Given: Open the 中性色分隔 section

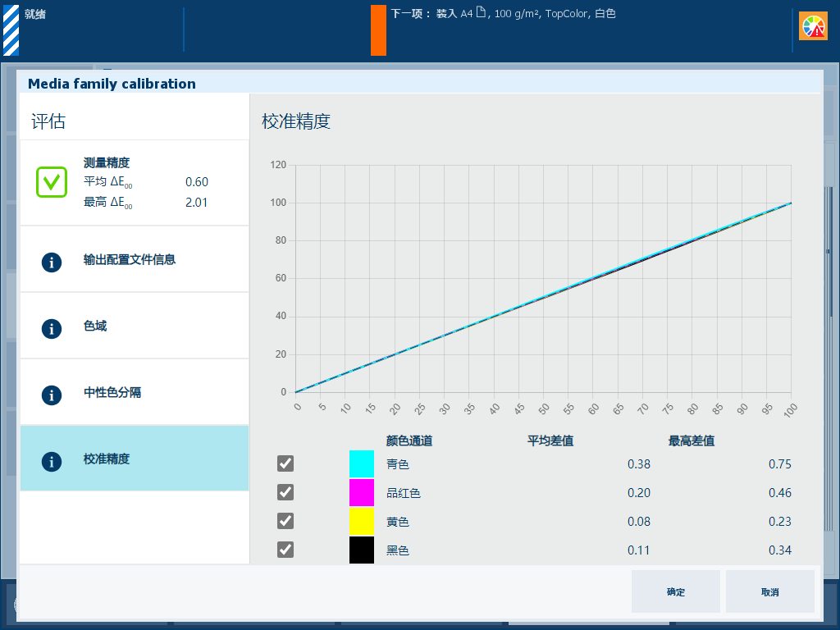Looking at the screenshot, I should [135, 393].
